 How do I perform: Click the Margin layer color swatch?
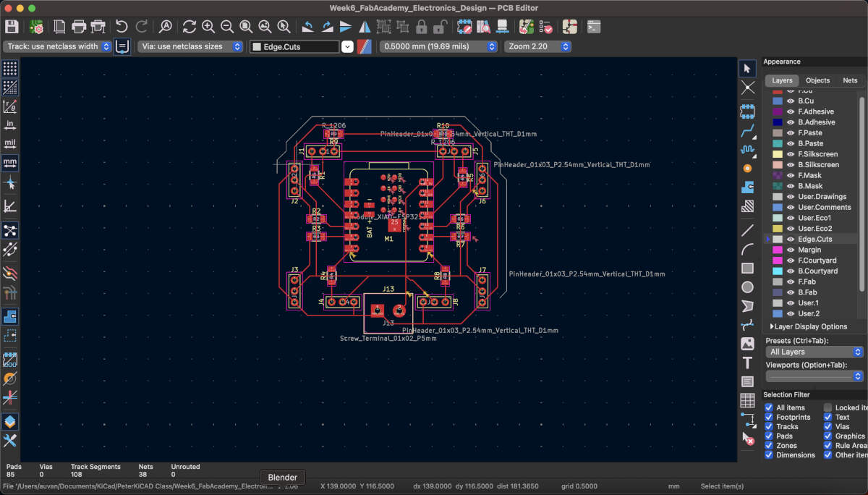[x=778, y=250]
